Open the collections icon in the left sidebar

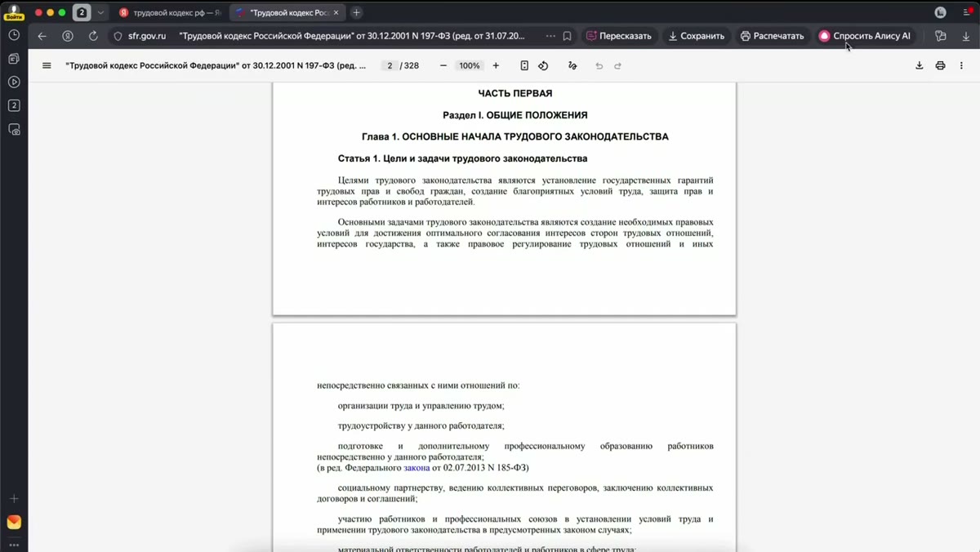tap(14, 59)
